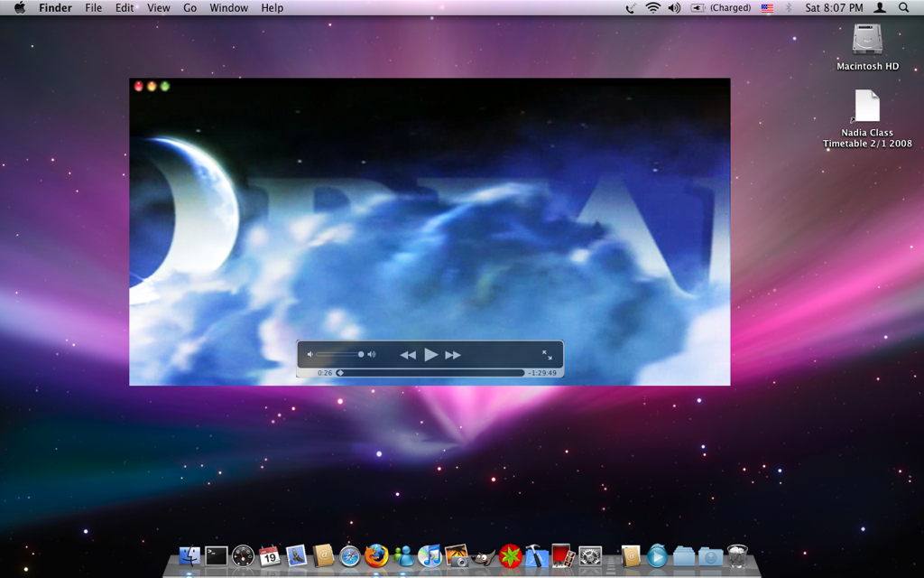Viewport: 924px width, 578px height.
Task: Open the Wi-Fi status menu
Action: point(651,8)
